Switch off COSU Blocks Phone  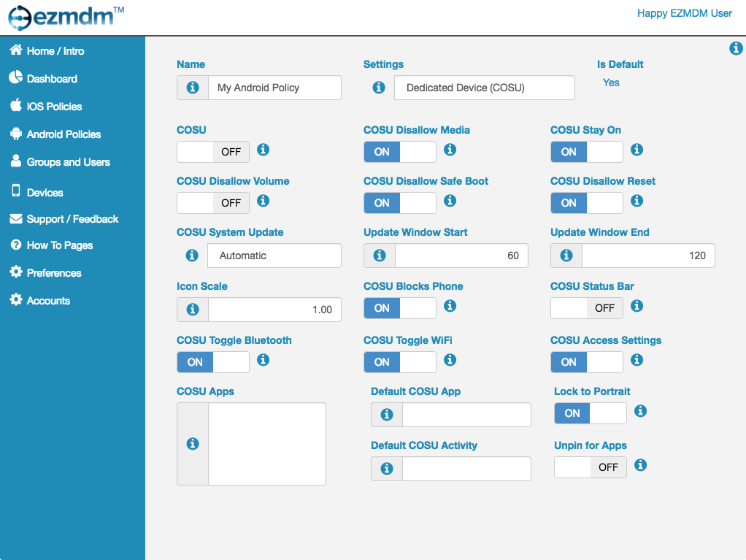400,308
